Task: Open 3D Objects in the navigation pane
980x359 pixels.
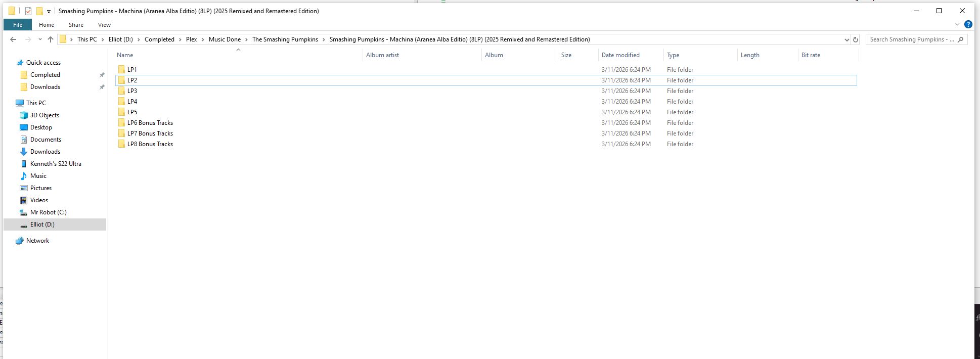Action: pyautogui.click(x=44, y=115)
